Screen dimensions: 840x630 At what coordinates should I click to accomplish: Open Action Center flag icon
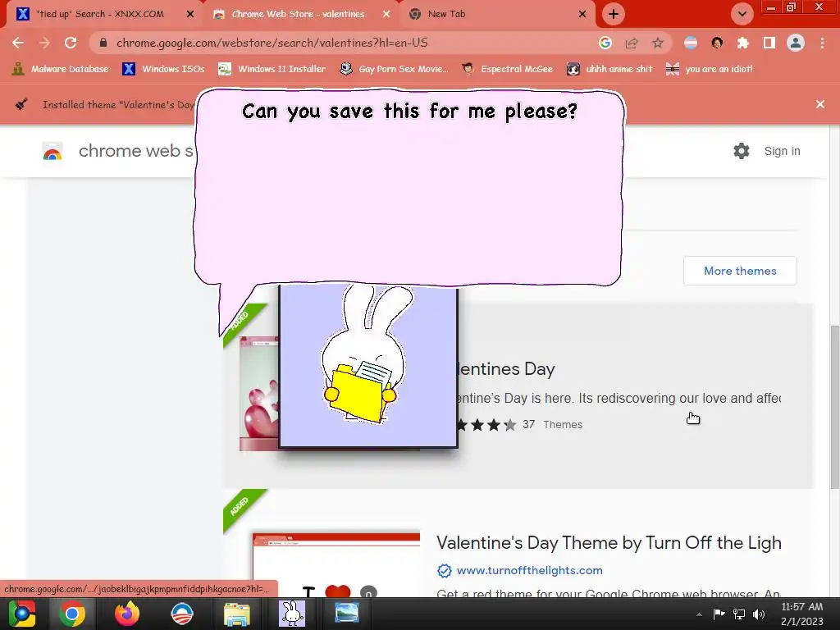(x=719, y=614)
